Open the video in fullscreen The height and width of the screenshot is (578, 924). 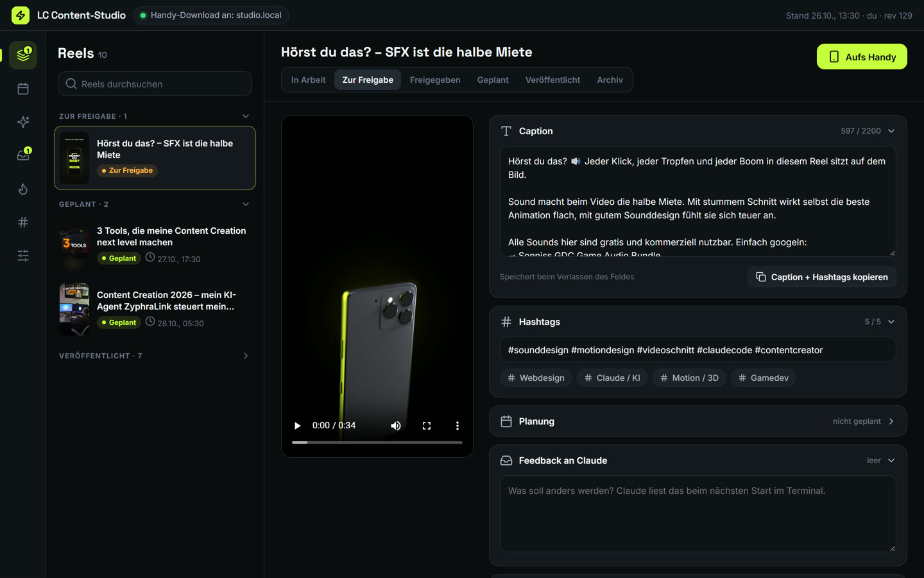(x=427, y=426)
